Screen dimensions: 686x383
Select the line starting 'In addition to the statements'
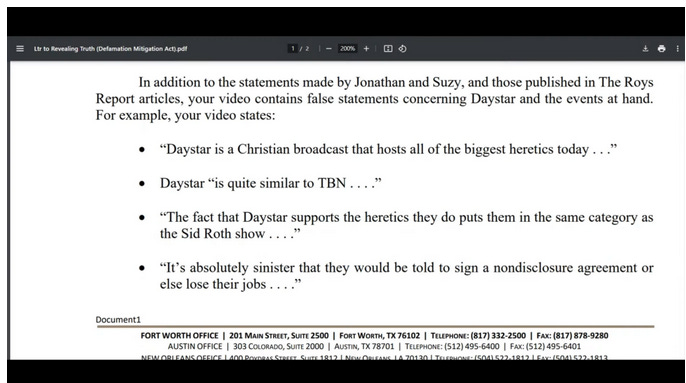[x=396, y=82]
